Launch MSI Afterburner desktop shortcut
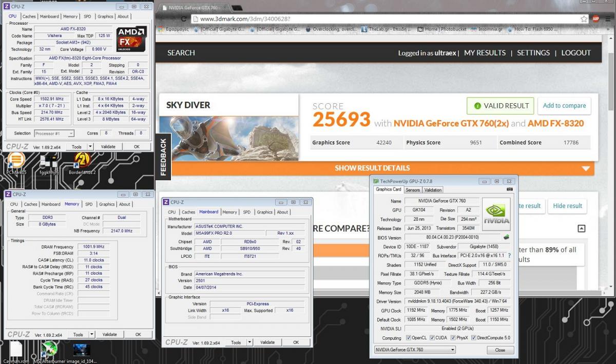 (x=49, y=352)
